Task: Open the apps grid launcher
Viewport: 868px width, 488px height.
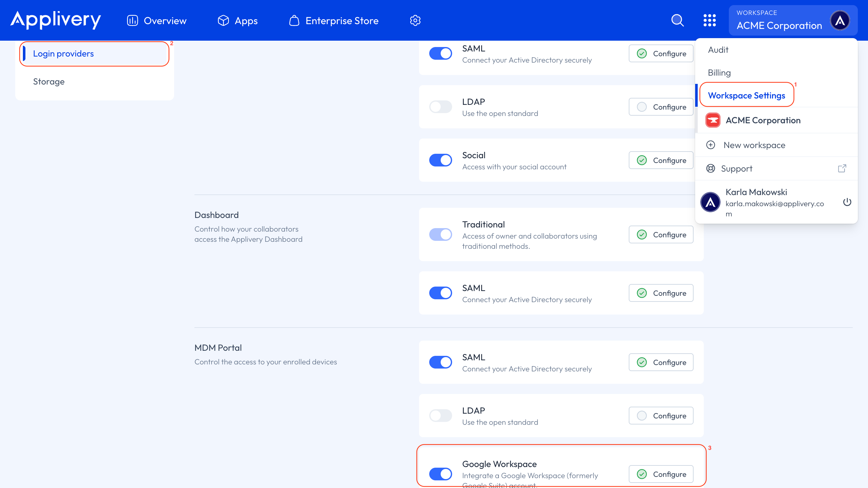Action: (x=710, y=20)
